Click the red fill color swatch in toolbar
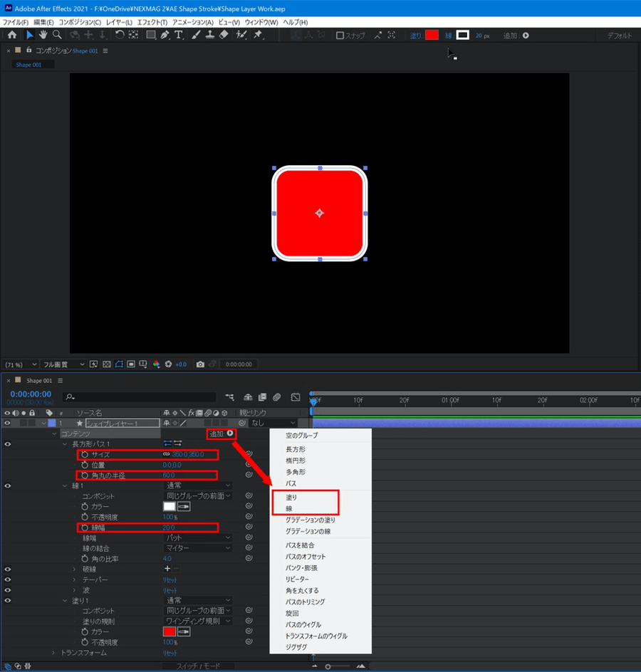 point(432,36)
